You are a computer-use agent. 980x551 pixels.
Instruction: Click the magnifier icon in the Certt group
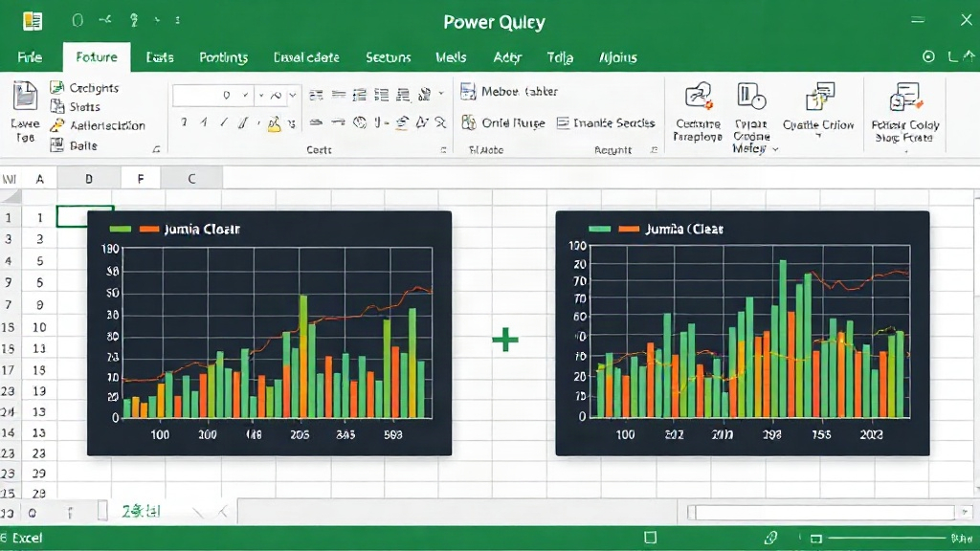pyautogui.click(x=440, y=122)
